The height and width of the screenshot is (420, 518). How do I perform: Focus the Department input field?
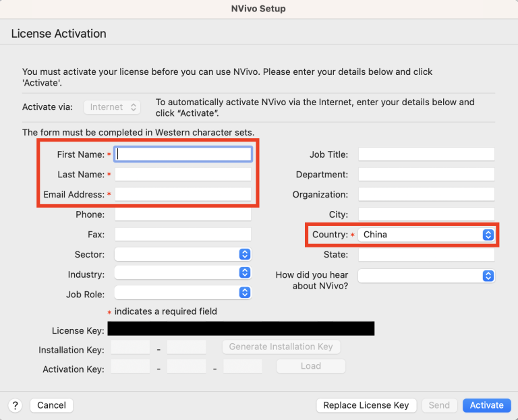click(426, 175)
